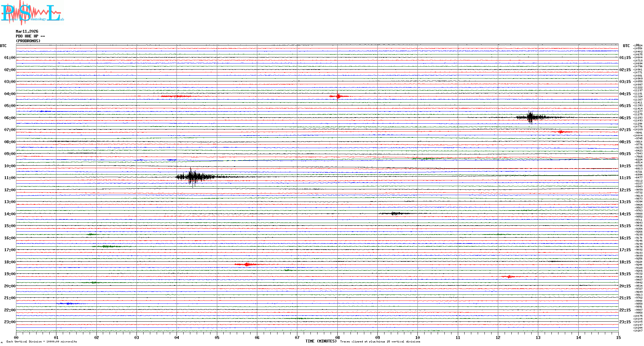Click the red spike at minute 08 near 04:00

[x=337, y=96]
